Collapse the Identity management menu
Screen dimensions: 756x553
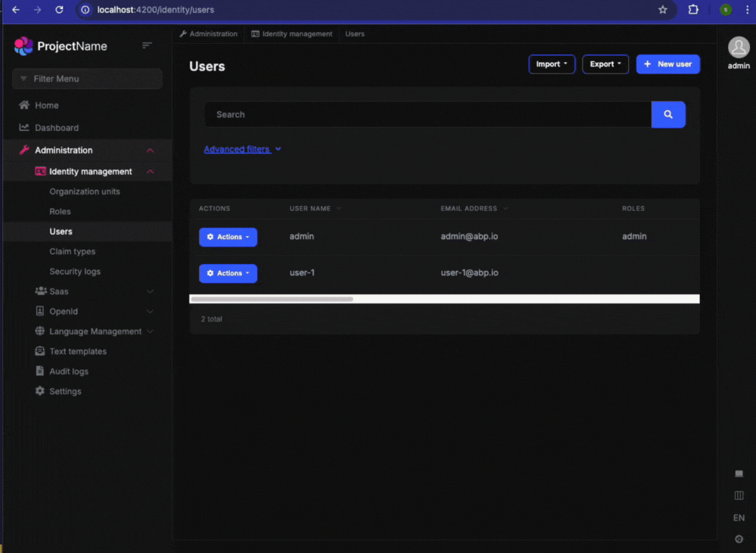(150, 172)
